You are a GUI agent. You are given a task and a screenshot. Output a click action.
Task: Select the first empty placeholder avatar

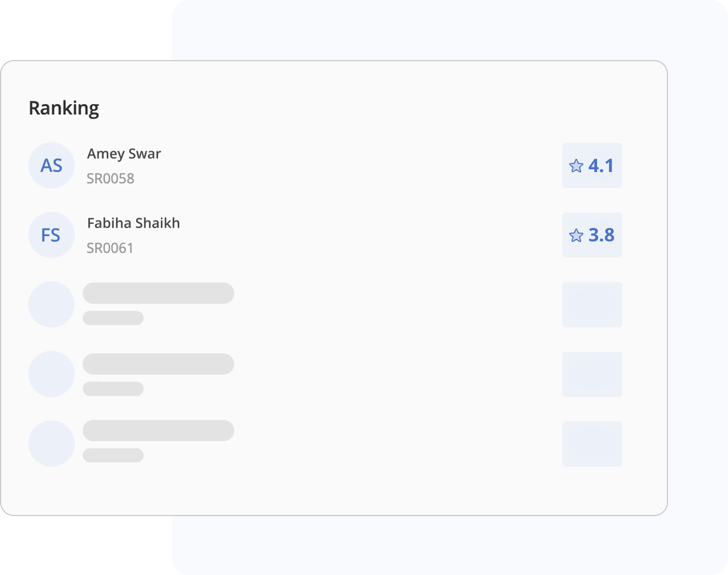point(51,304)
